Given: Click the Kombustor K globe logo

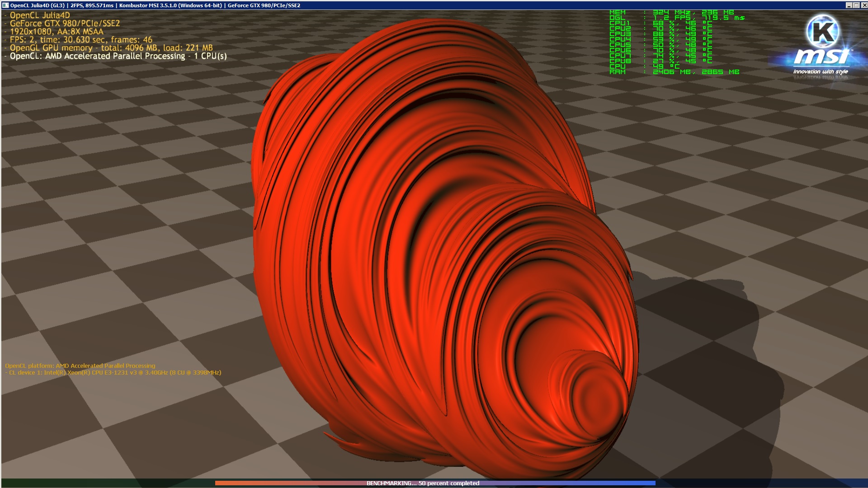Looking at the screenshot, I should 822,31.
